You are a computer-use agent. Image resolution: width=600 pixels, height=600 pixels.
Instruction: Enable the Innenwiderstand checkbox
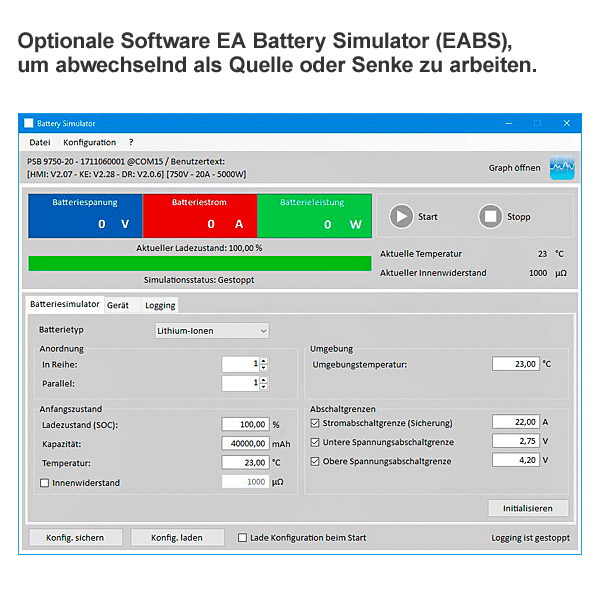tap(44, 483)
